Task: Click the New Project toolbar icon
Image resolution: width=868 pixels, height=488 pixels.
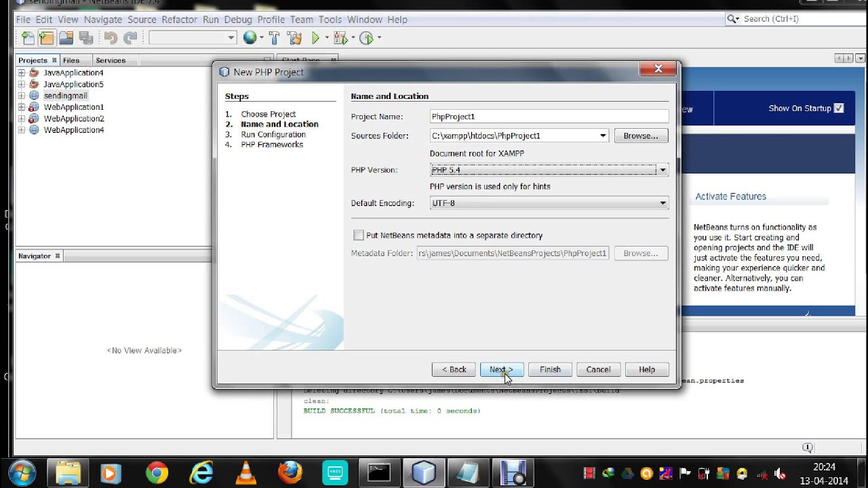Action: 47,38
